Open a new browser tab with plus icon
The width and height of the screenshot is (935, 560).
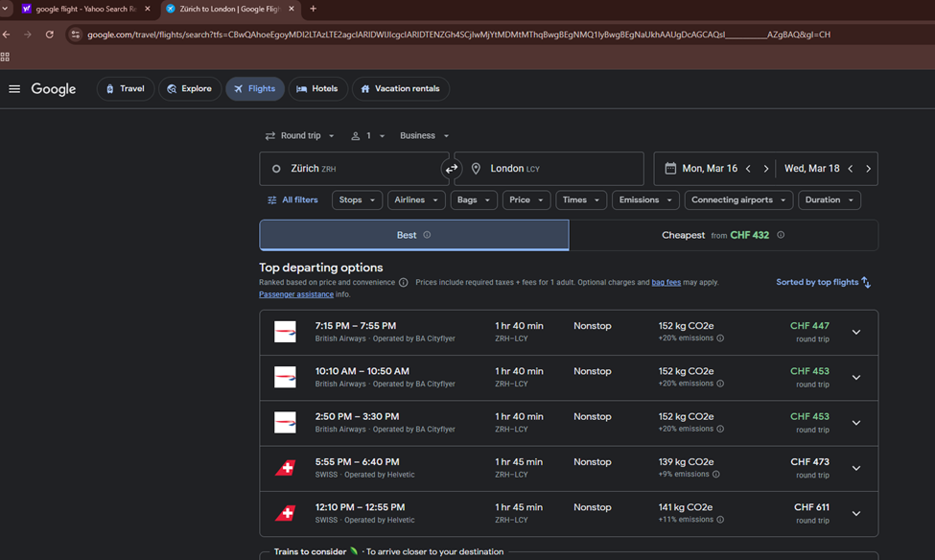[313, 9]
